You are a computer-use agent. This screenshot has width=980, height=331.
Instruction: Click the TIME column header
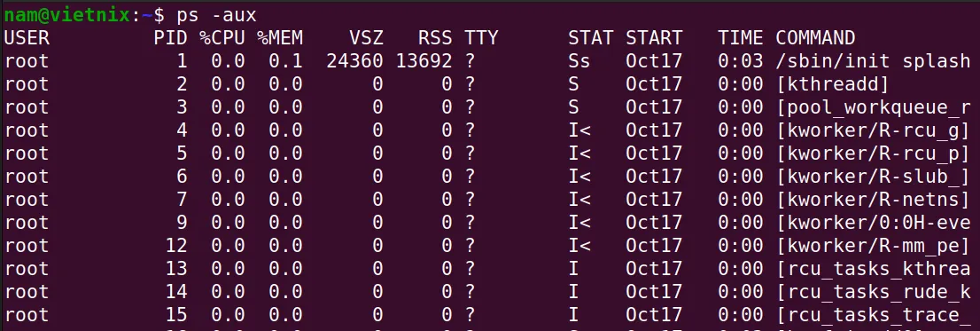(741, 38)
